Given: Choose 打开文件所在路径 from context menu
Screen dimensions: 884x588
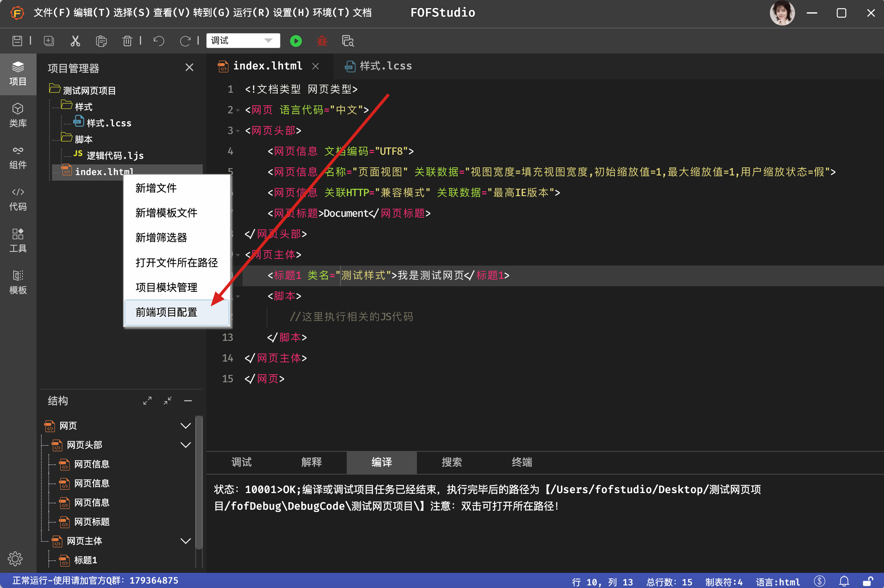Looking at the screenshot, I should coord(177,263).
